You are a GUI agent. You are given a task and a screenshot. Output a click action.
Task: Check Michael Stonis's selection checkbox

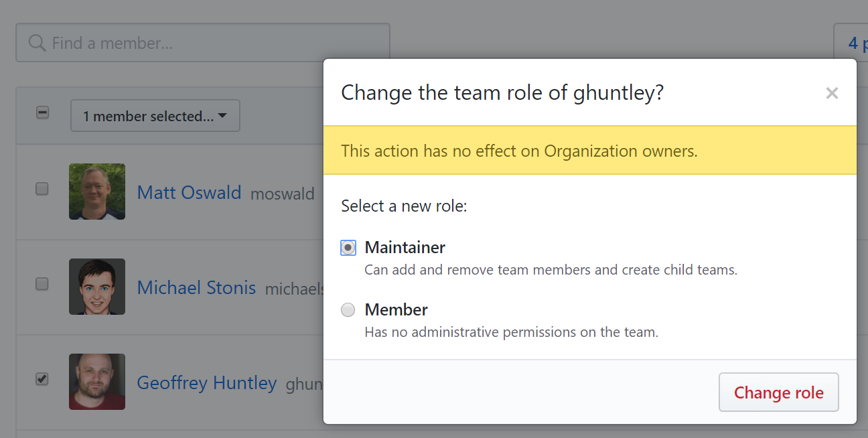(x=42, y=284)
